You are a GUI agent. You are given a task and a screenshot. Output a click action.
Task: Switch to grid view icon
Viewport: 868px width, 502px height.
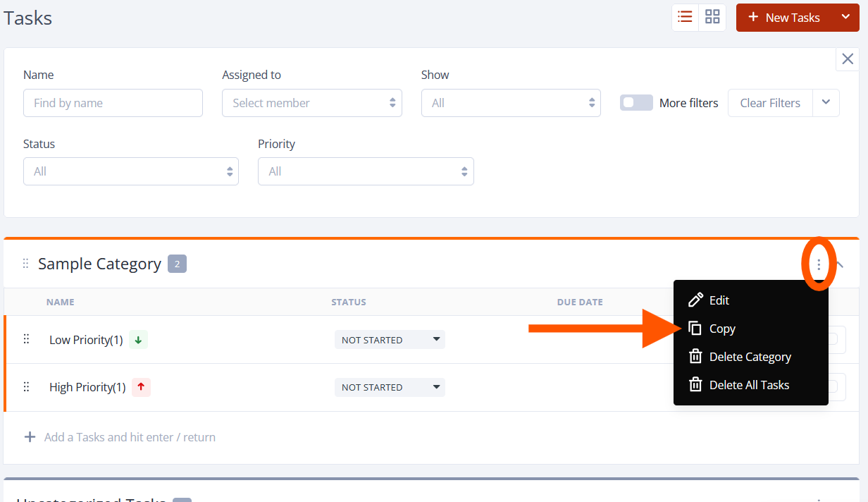712,18
